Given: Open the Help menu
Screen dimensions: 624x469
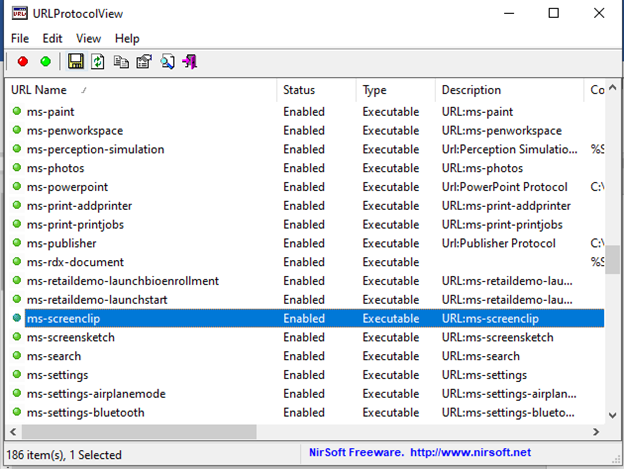Looking at the screenshot, I should click(127, 39).
